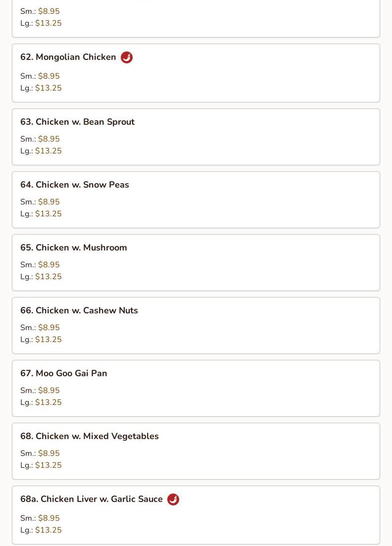
Task: Click large price of Mongolian Chicken
Action: 48,88
